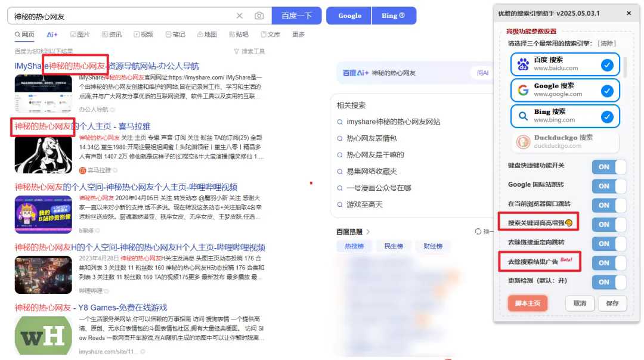
Task: Click the magnifier icon beside 游戏至高天
Action: click(x=340, y=204)
